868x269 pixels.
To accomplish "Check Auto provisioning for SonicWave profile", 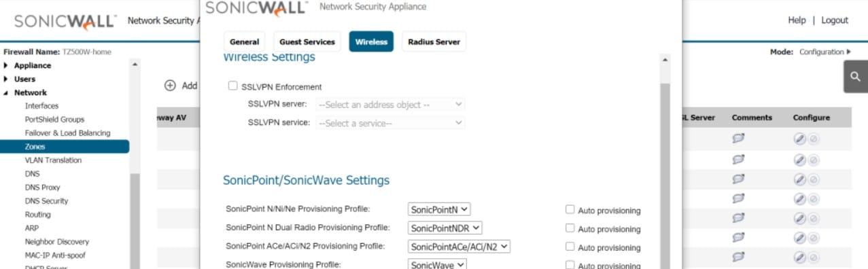I will [570, 265].
